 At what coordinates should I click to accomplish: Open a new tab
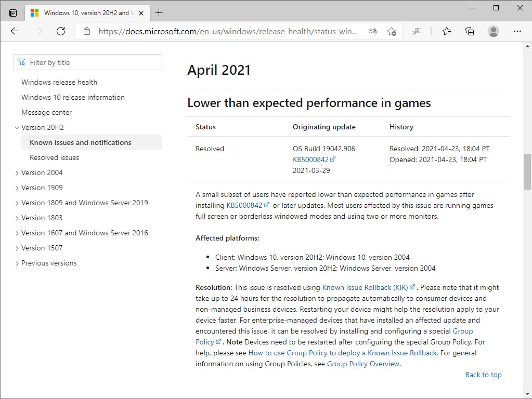click(159, 12)
